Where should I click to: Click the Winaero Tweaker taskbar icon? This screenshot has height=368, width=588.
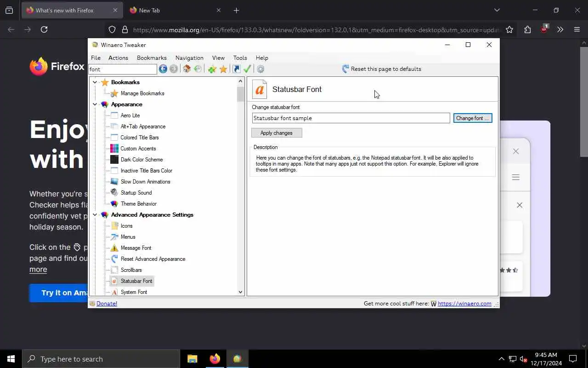pos(237,359)
